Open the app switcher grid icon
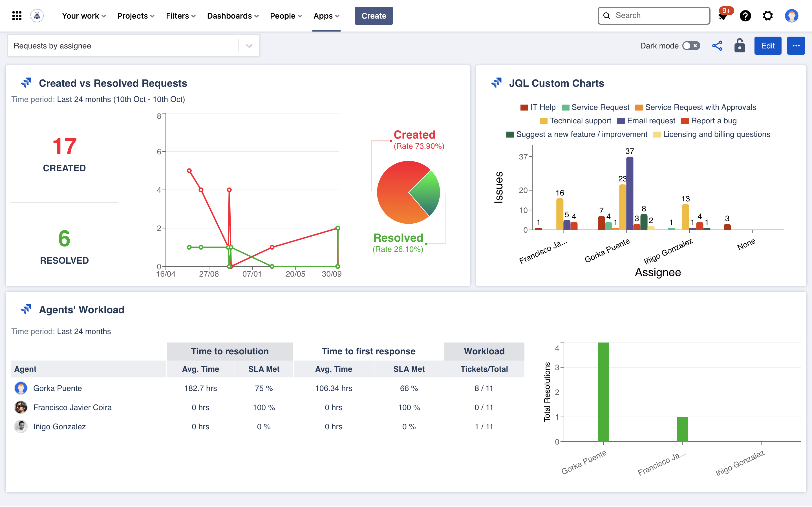812x507 pixels. pos(17,16)
